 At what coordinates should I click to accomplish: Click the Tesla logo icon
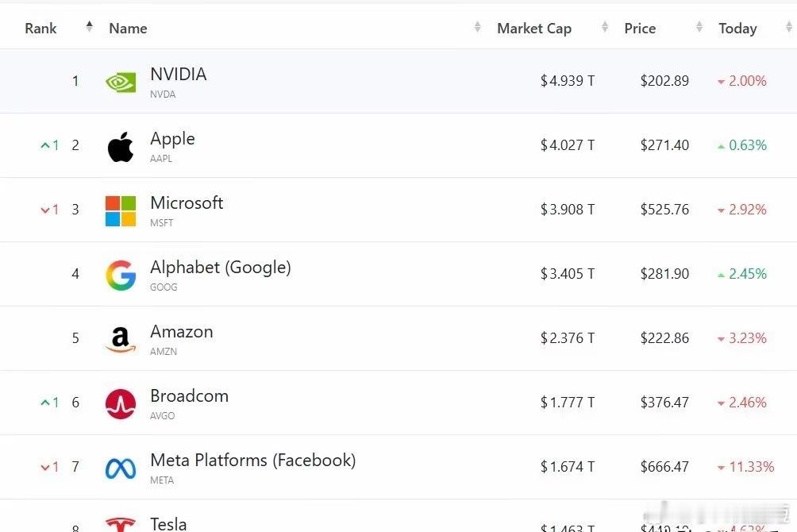tap(121, 524)
